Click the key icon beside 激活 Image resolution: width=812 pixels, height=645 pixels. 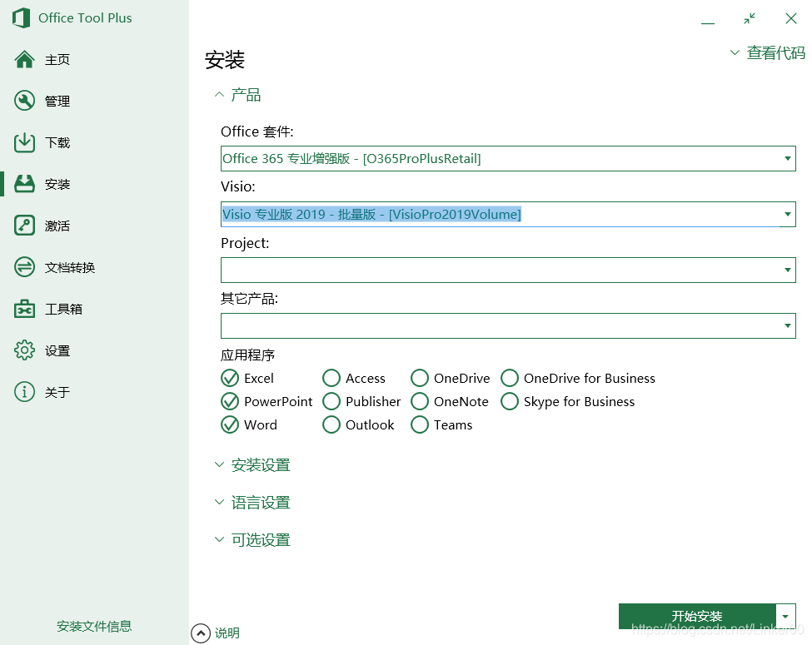pyautogui.click(x=24, y=226)
